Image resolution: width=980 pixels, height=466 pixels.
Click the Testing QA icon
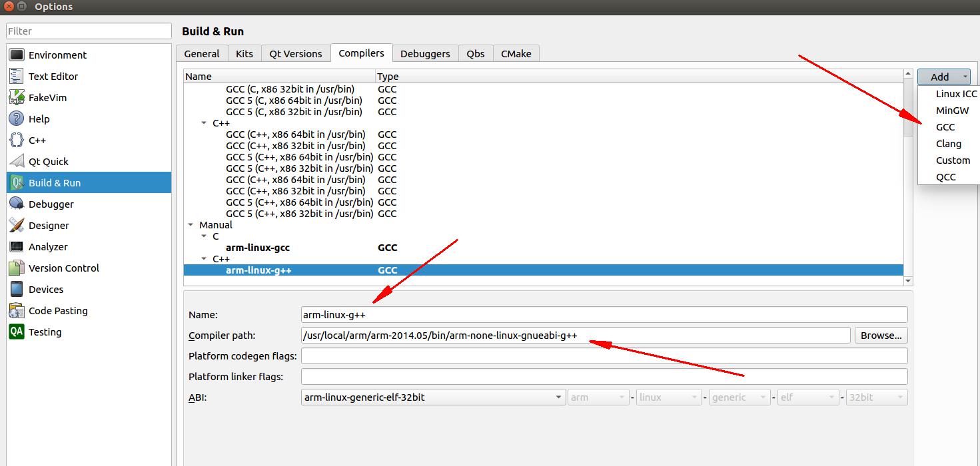click(17, 332)
